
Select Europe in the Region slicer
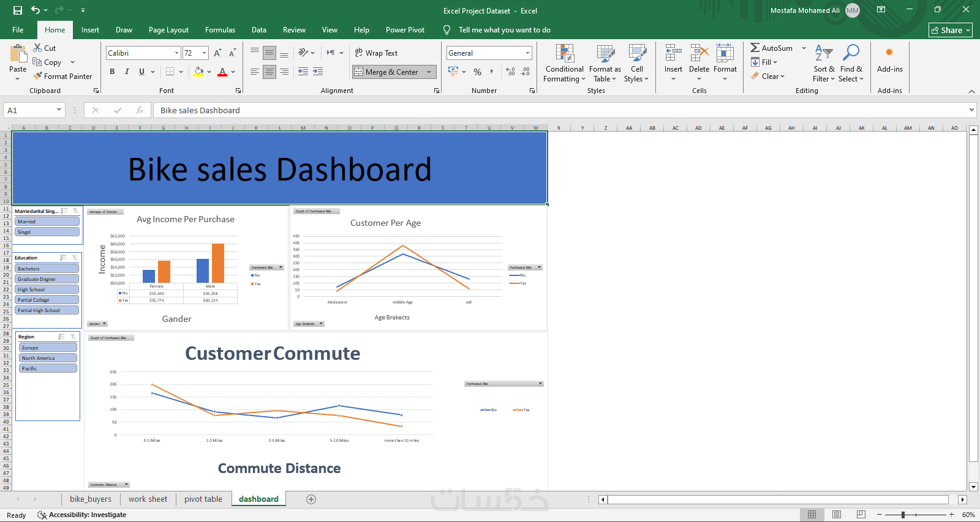tap(48, 348)
